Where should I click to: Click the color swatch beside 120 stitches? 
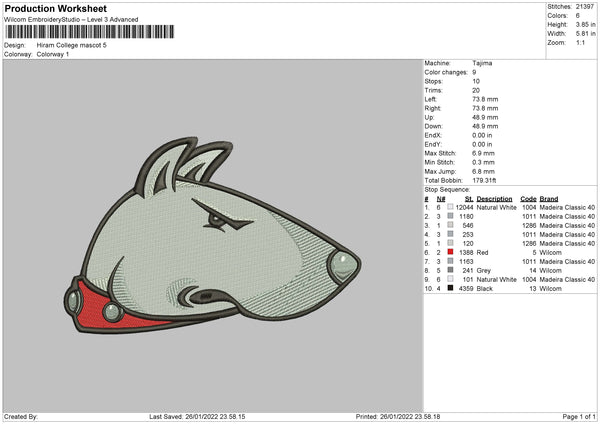point(450,243)
